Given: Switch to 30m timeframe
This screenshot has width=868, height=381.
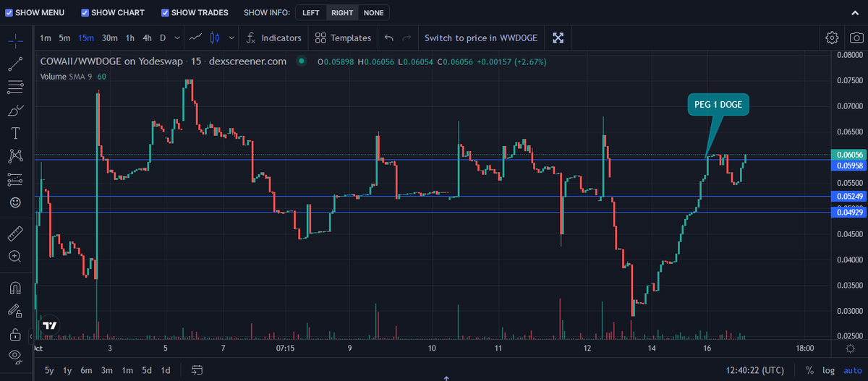Looking at the screenshot, I should click(110, 38).
